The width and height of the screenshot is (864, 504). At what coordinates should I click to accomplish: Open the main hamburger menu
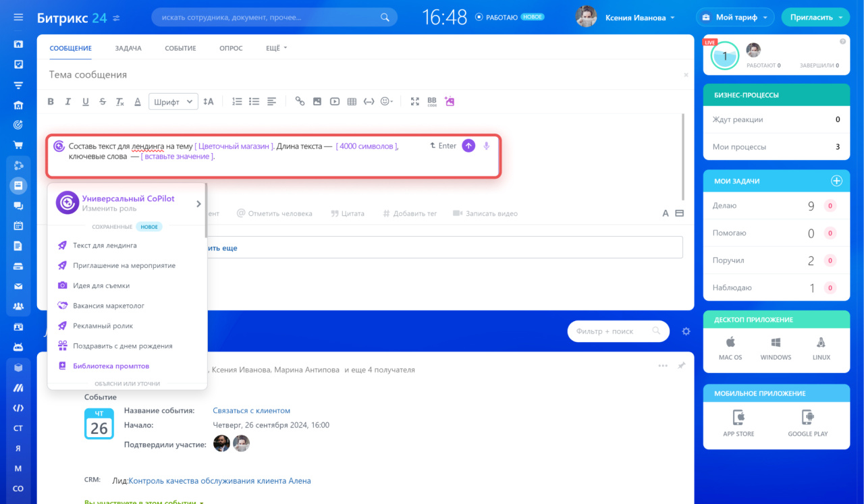click(18, 18)
